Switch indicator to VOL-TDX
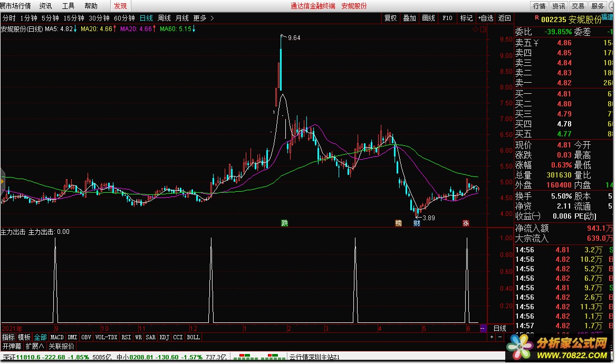Image resolution: width=616 pixels, height=364 pixels. tap(106, 337)
